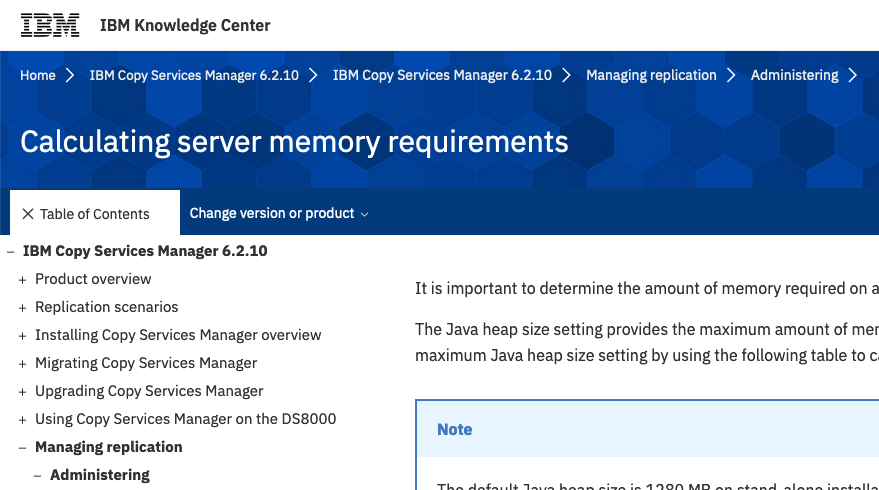
Task: Open first IBM Copy Services Manager 6.2.10 breadcrumb
Action: tap(194, 75)
